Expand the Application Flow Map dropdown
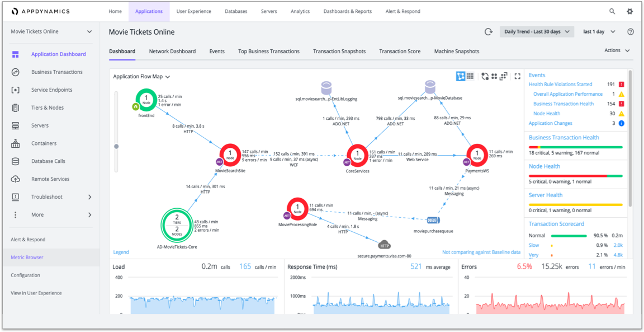This screenshot has height=332, width=644. tap(141, 76)
